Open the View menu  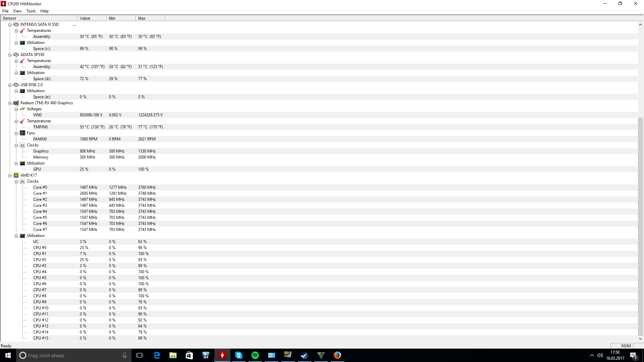(17, 11)
